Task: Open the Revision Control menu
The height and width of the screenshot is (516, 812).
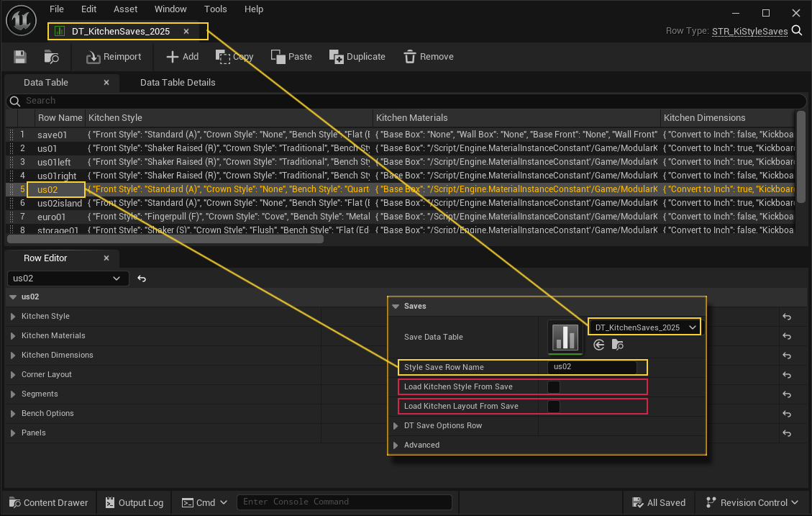Action: tap(753, 503)
